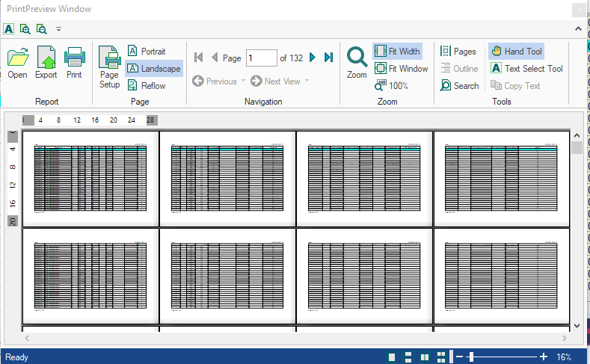Screen dimensions: 590x364
Task: Open Next View history dropdown
Action: pyautogui.click(x=307, y=81)
